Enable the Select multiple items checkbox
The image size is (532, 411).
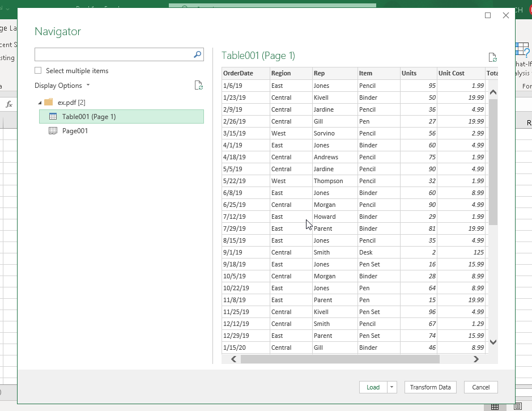coord(37,70)
